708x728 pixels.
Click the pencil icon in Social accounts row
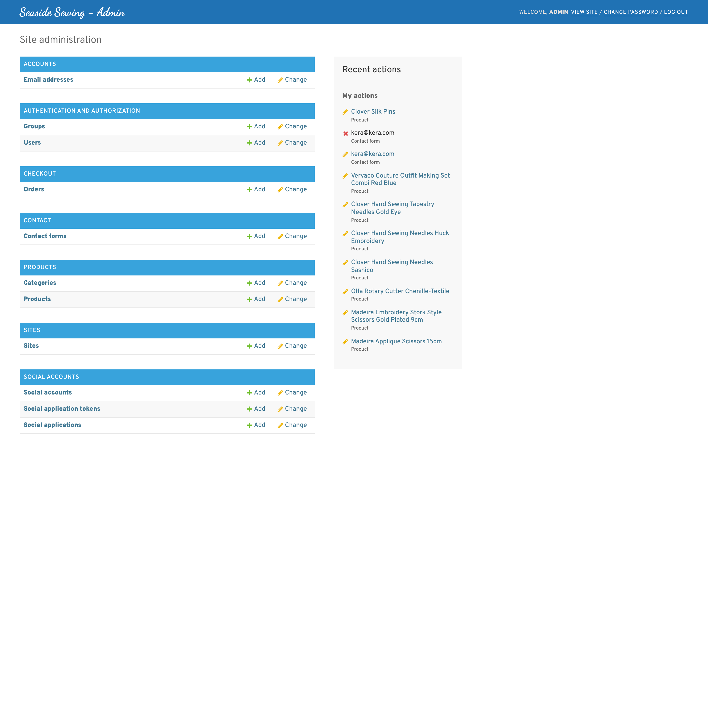click(280, 393)
